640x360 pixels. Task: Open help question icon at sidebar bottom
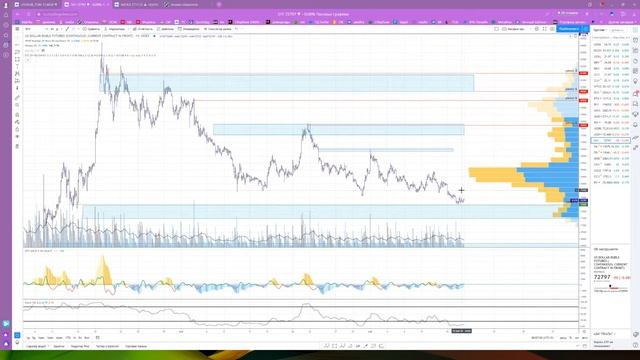pos(636,345)
